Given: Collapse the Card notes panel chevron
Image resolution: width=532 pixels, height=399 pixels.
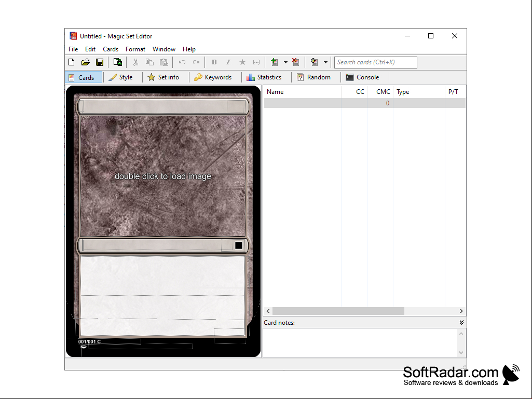Looking at the screenshot, I should pos(461,322).
